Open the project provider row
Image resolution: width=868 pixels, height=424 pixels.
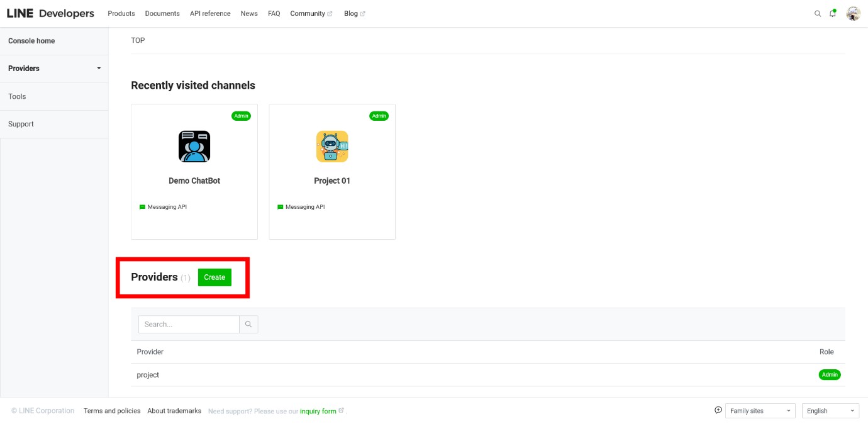(x=488, y=375)
